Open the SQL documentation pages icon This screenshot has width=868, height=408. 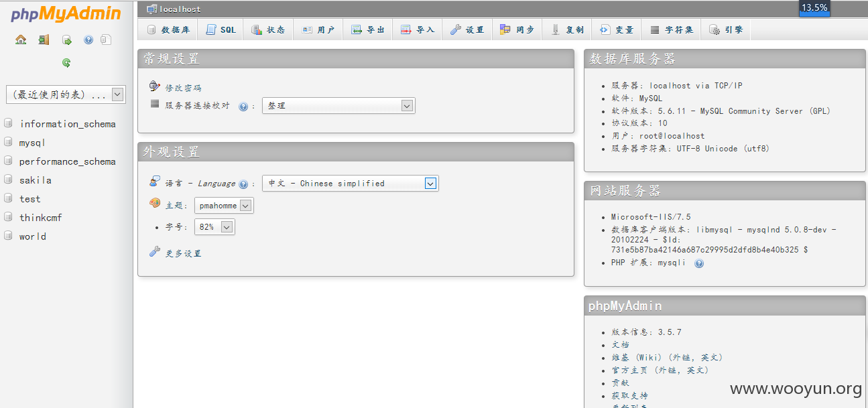105,40
